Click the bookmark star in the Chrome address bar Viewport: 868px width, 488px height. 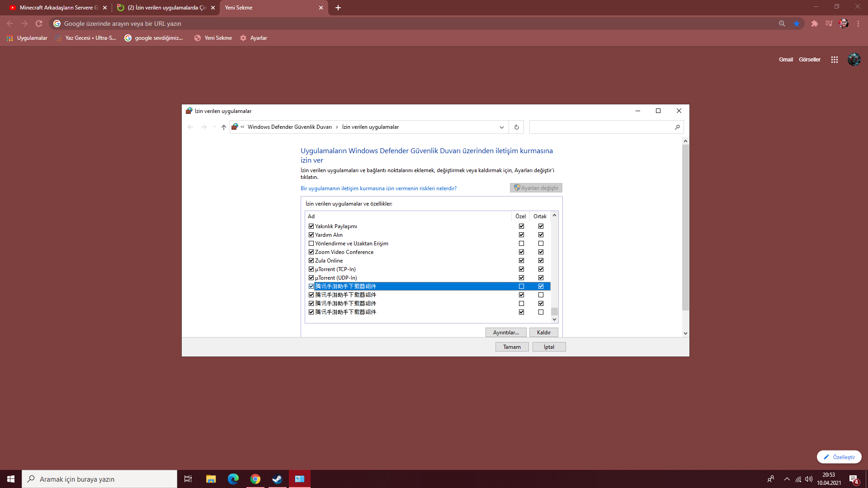pos(796,23)
